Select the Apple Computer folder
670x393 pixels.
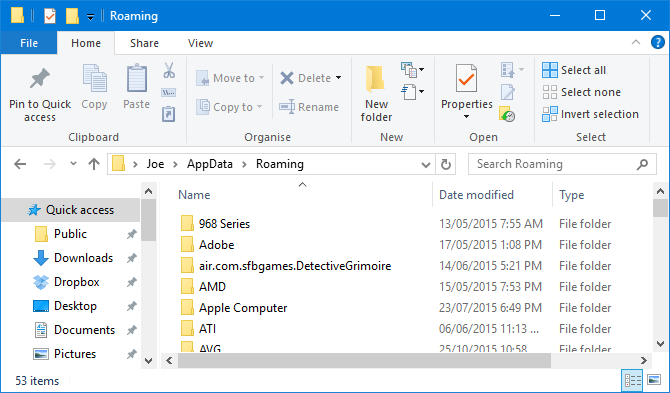[x=243, y=308]
